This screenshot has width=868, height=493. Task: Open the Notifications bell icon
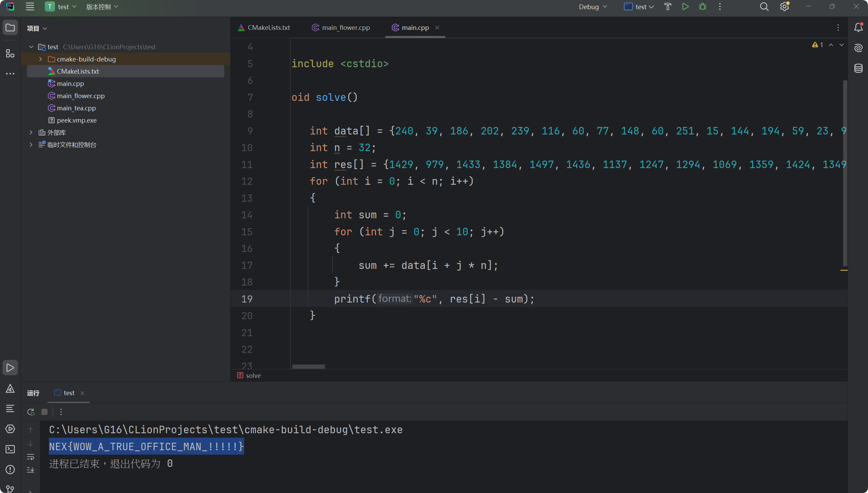[x=858, y=28]
